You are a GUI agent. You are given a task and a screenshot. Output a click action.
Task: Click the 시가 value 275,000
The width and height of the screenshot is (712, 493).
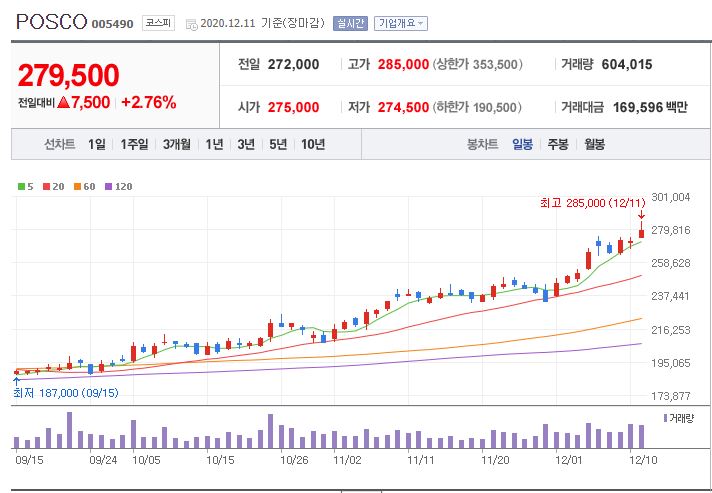pos(293,108)
